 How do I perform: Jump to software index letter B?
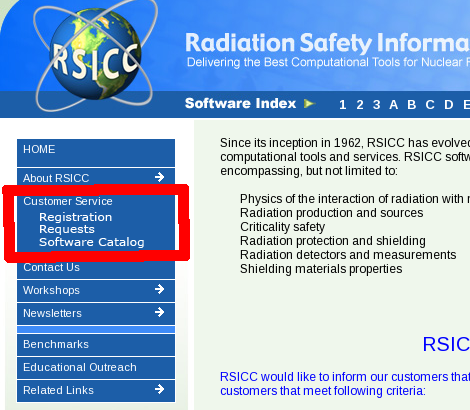point(412,105)
